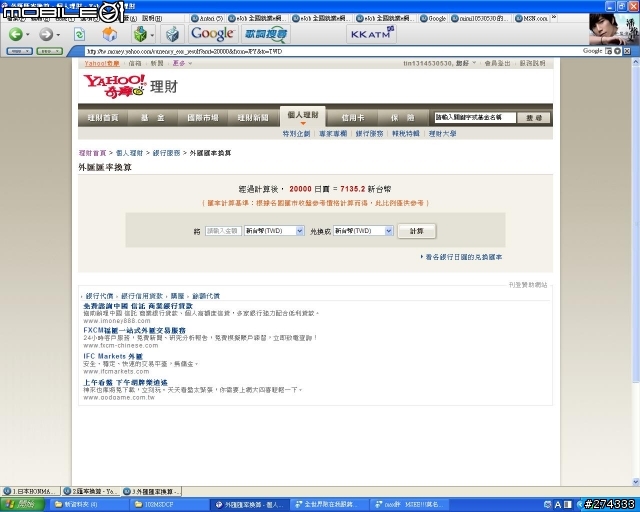640x512 pixels.
Task: Open the MSN.com bookmark
Action: click(x=531, y=18)
